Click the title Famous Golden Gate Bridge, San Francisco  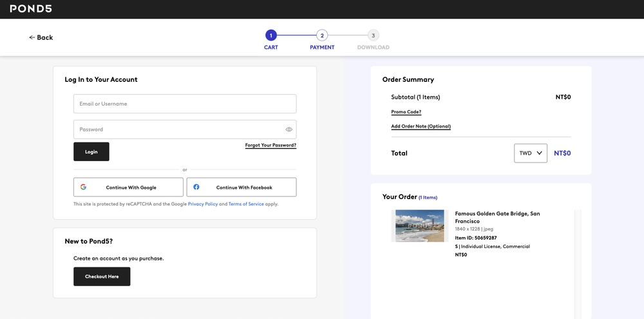pyautogui.click(x=497, y=217)
